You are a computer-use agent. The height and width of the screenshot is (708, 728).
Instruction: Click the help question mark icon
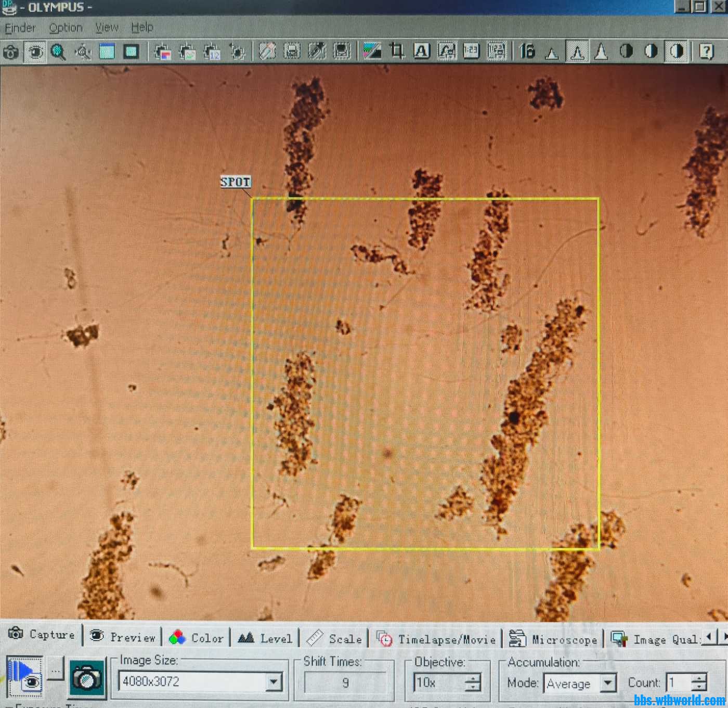706,51
